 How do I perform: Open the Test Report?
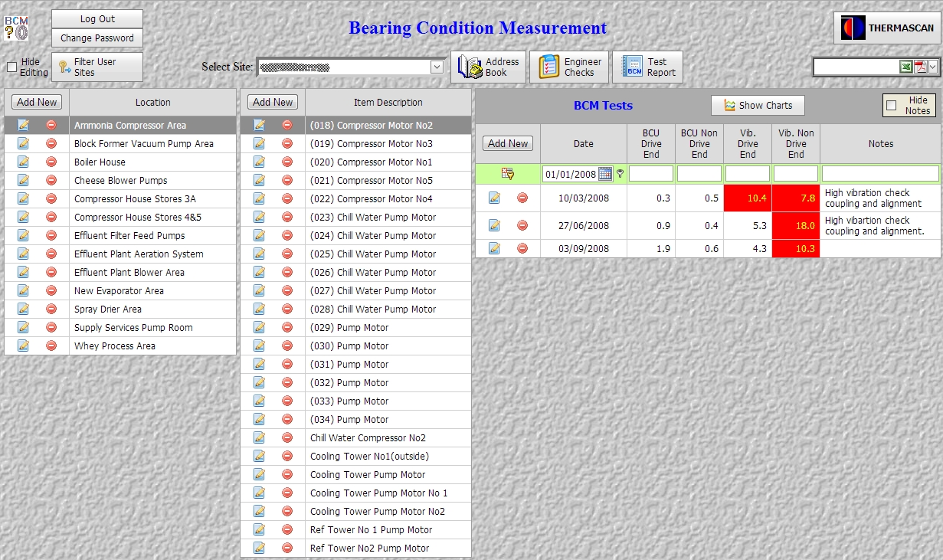click(x=647, y=67)
